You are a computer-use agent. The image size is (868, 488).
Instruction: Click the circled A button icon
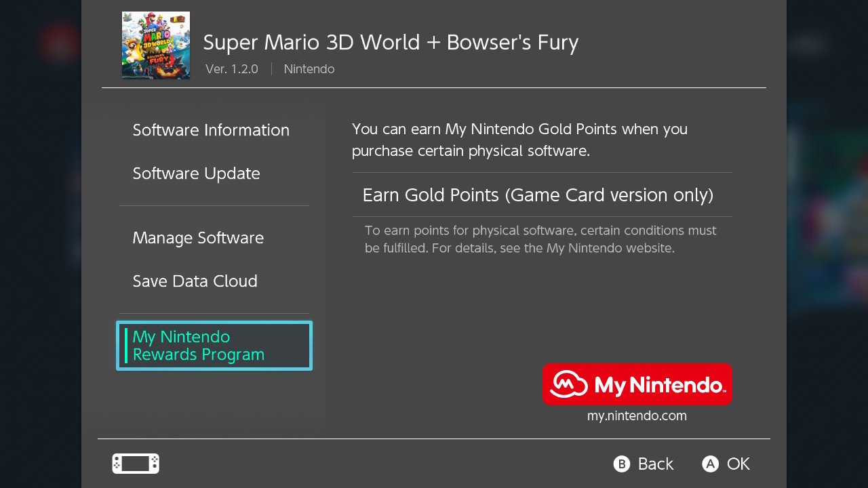coord(710,464)
